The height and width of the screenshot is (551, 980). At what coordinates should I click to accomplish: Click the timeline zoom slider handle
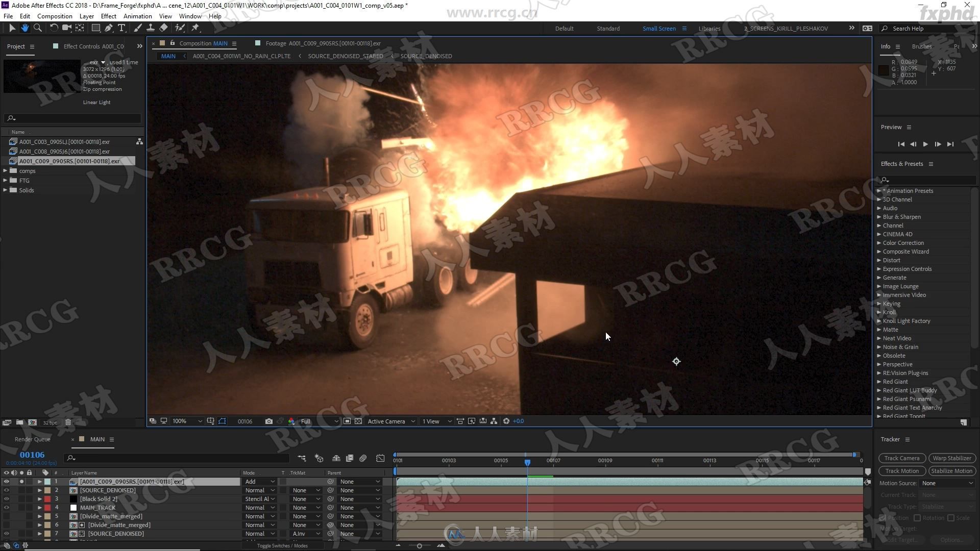click(x=419, y=546)
